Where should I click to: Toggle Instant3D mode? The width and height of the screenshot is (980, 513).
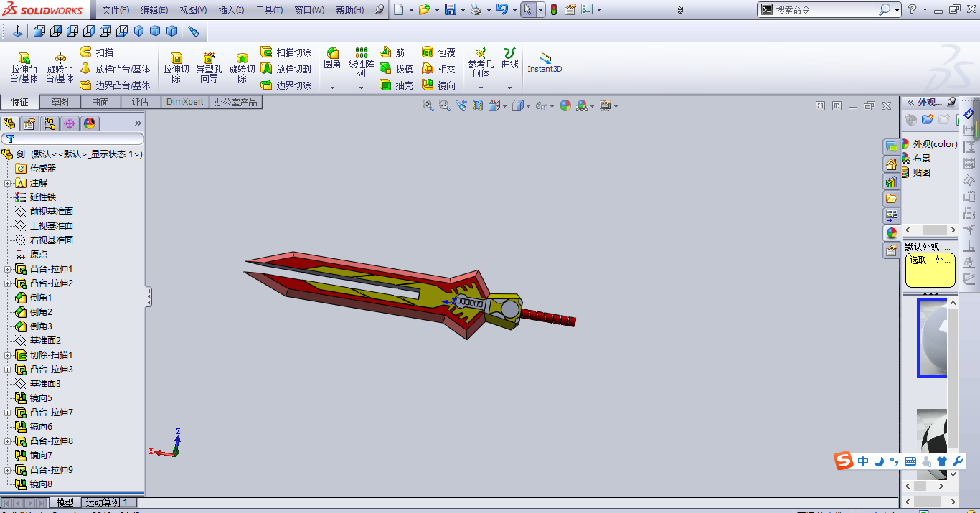(x=545, y=63)
